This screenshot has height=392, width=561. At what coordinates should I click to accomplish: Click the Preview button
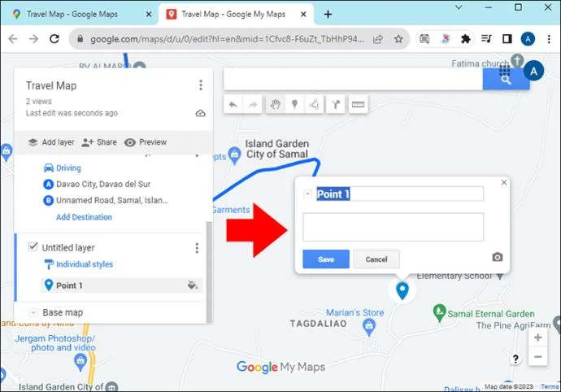click(146, 142)
